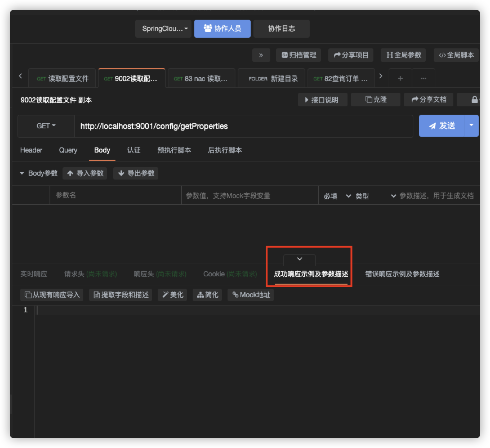Image resolution: width=490 pixels, height=448 pixels.
Task: Open the 认证 authentication tab
Action: 133,150
